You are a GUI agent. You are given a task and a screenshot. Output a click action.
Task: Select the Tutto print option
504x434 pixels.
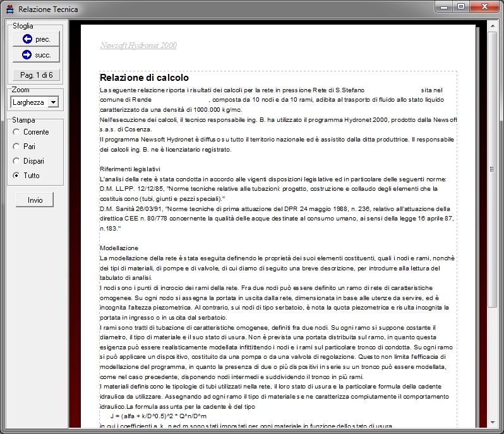[x=26, y=175]
